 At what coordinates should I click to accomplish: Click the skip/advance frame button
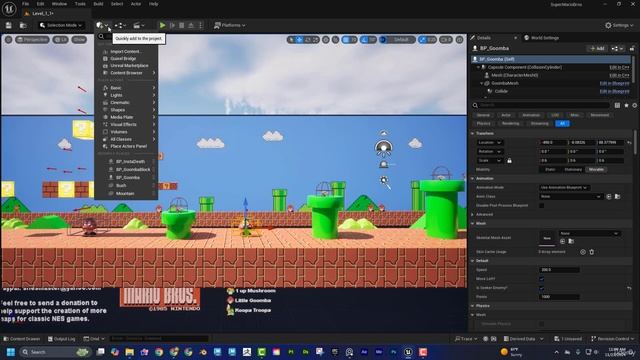click(x=172, y=25)
